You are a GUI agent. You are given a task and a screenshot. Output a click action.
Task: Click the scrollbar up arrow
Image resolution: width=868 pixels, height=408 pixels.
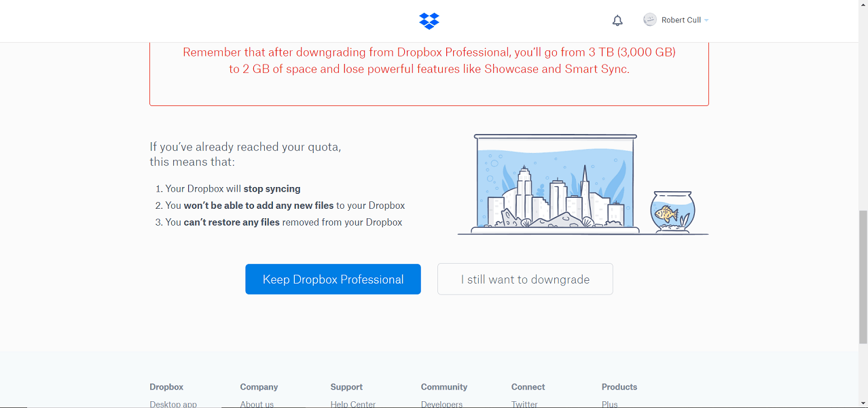tap(862, 5)
